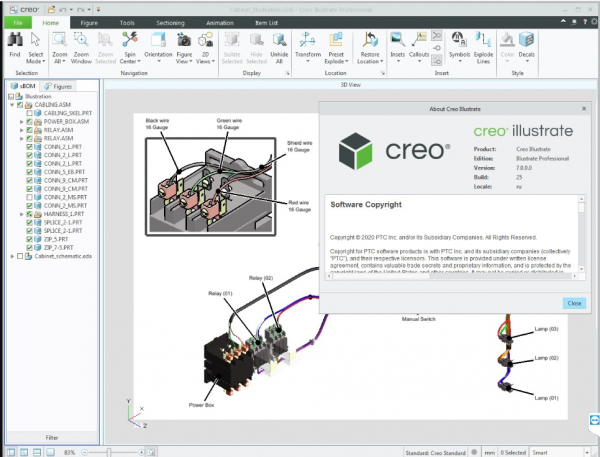Close the About Creo Illustrate dialog
The image size is (600, 457).
574,302
